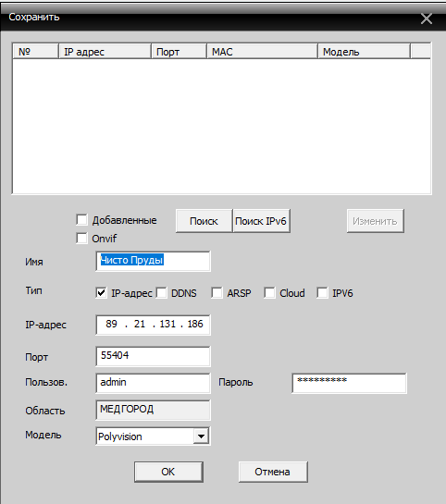Check the IPV6 type option
Image resolution: width=446 pixels, height=504 pixels.
pyautogui.click(x=322, y=293)
